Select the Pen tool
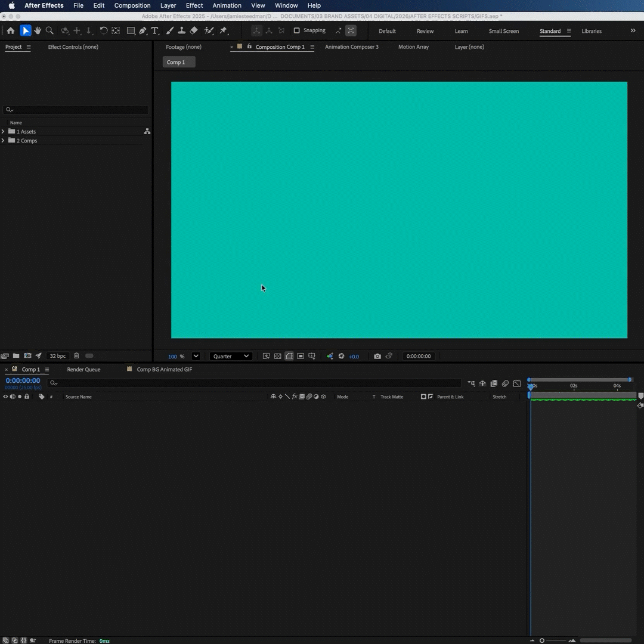The width and height of the screenshot is (644, 644). [143, 30]
